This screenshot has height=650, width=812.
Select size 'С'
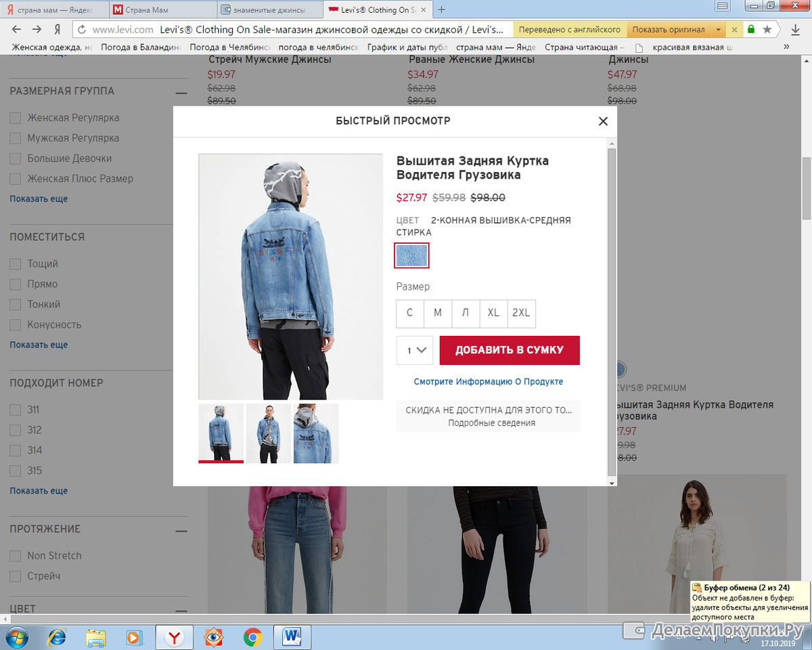click(x=410, y=313)
